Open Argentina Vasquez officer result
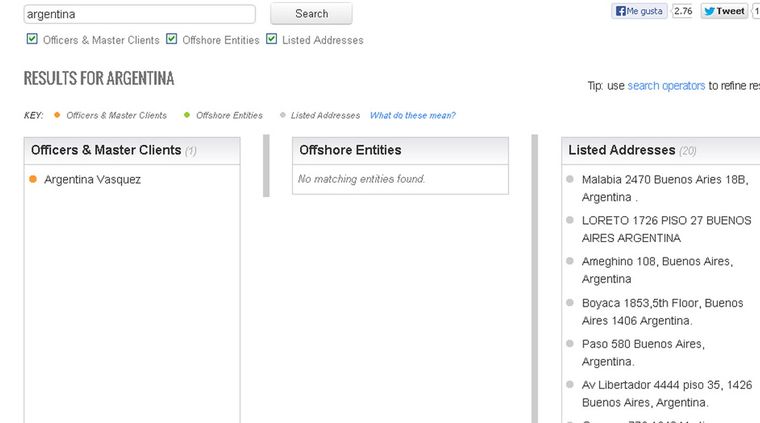 point(92,180)
